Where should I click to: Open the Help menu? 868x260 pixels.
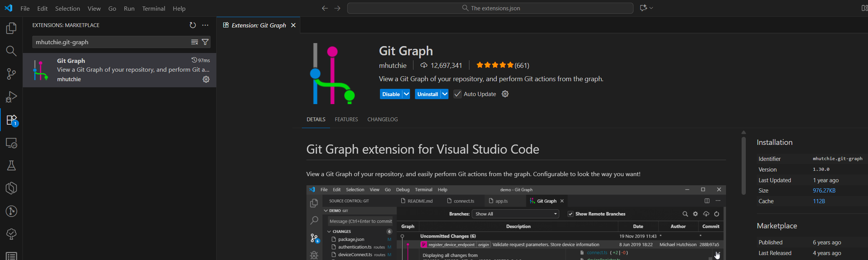[179, 8]
